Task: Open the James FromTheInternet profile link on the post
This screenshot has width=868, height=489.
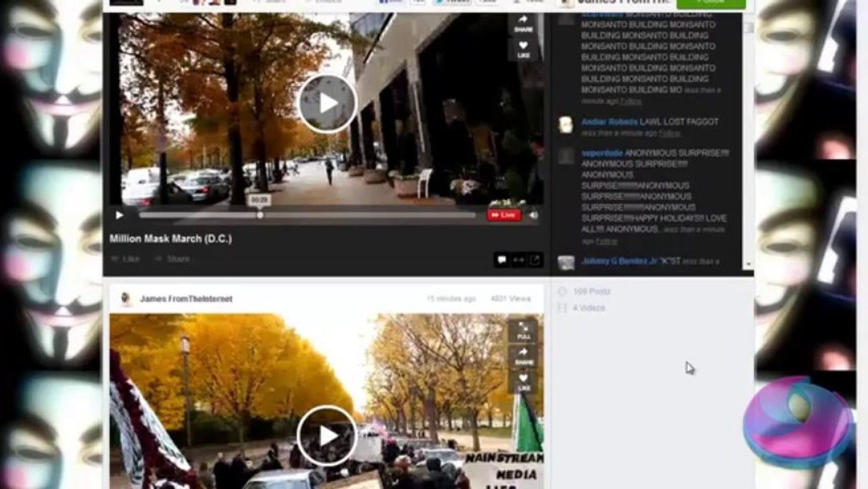Action: pyautogui.click(x=186, y=299)
